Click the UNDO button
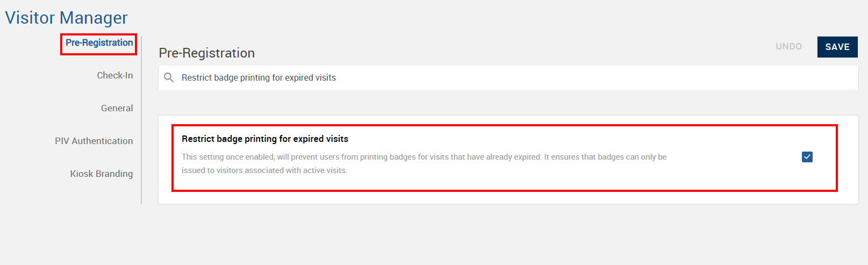 pyautogui.click(x=788, y=47)
